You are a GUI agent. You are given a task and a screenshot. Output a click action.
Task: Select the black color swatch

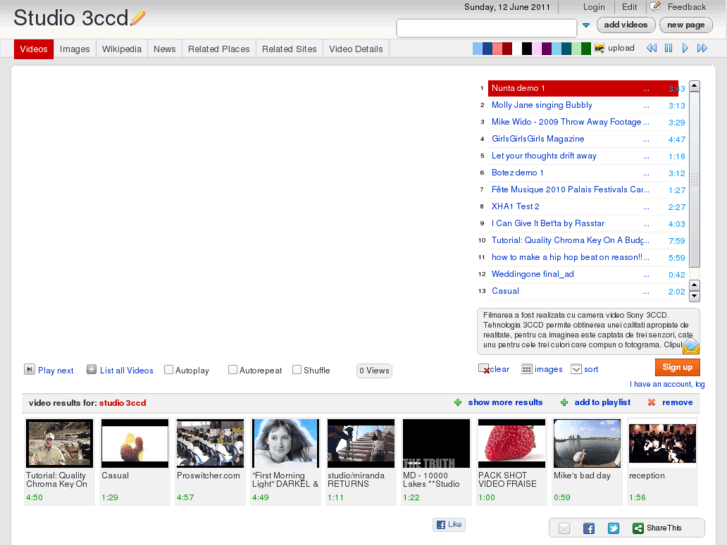527,48
